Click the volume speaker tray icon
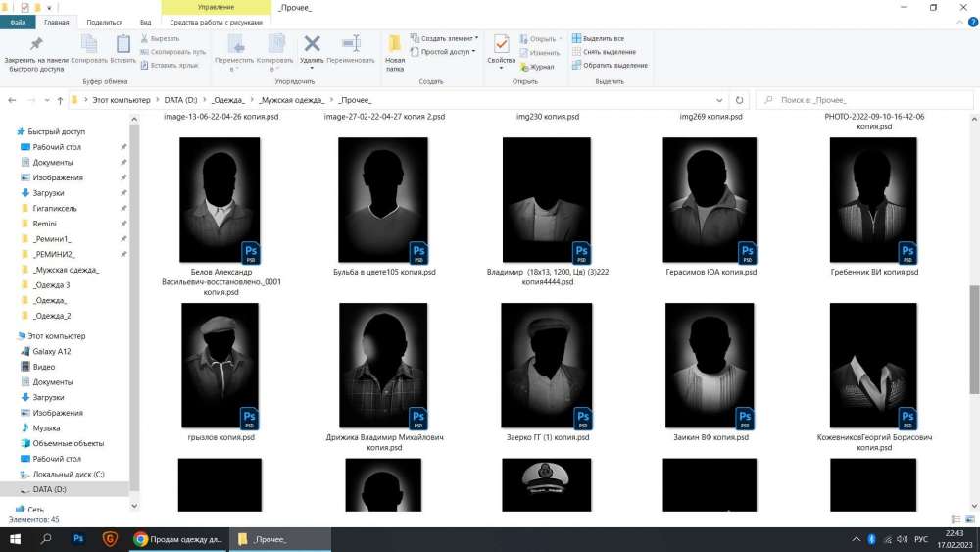Screen dimensions: 980x552 click(x=902, y=539)
